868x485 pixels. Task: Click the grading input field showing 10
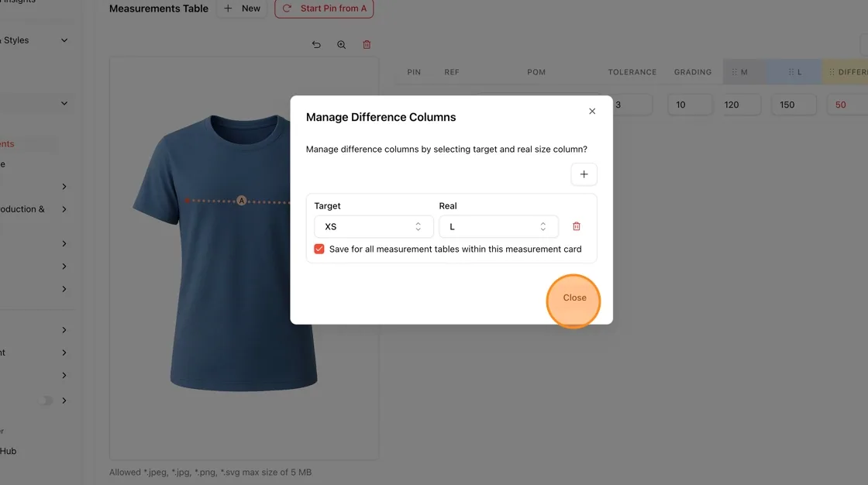point(691,105)
